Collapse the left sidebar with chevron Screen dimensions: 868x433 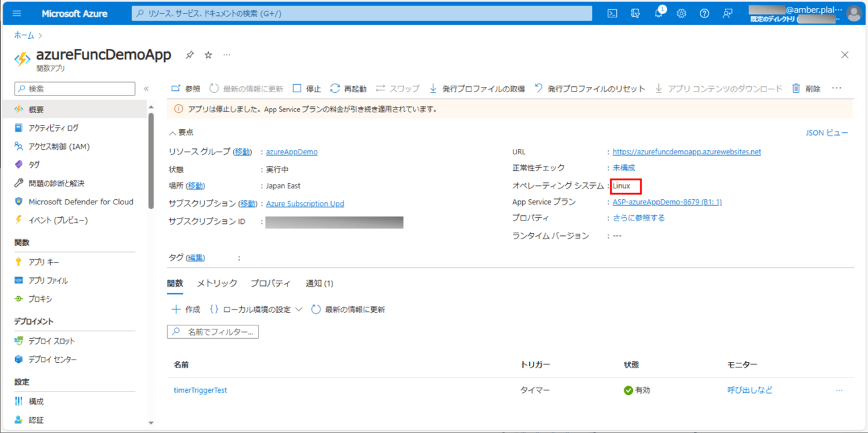(x=146, y=88)
